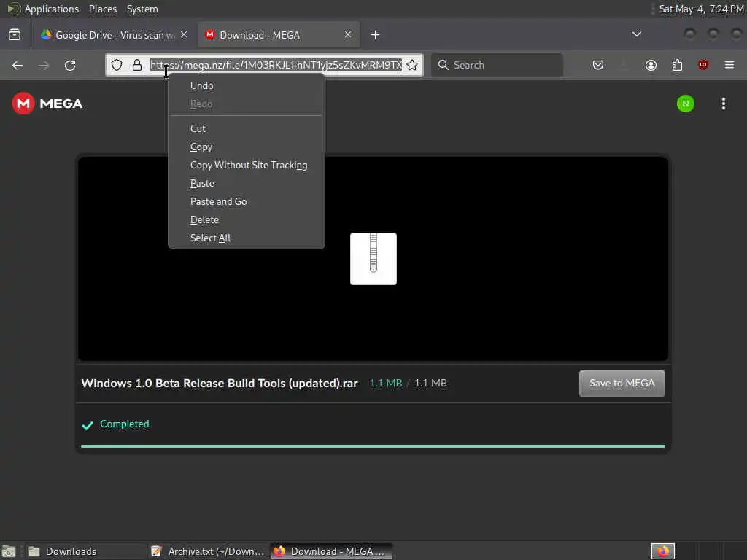Open the System menu

(x=142, y=9)
